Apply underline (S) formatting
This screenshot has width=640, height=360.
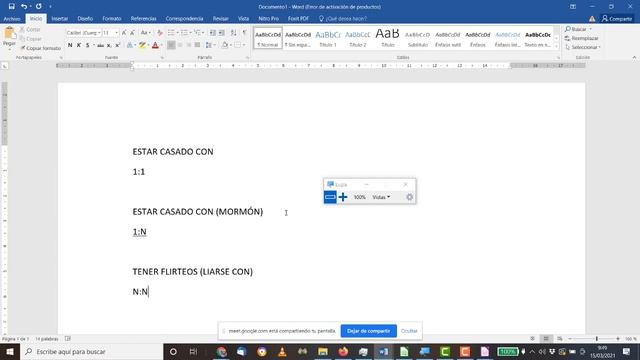tap(87, 45)
